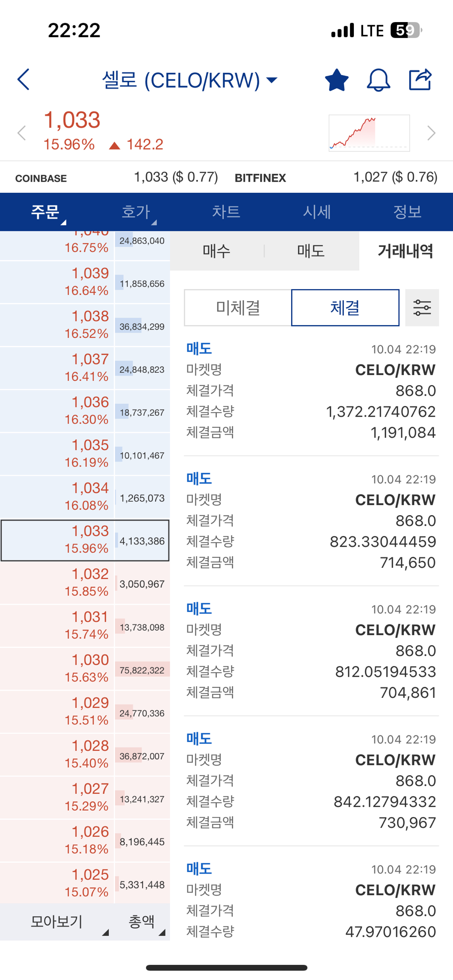Switch to the 시세 tab
This screenshot has height=980, width=453.
tap(317, 212)
